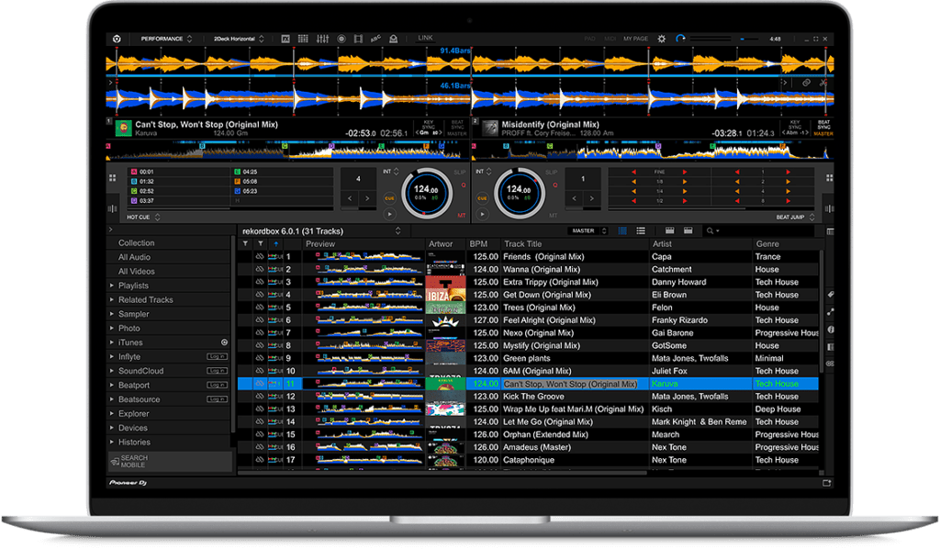Toggle SLIP mode on deck 1
This screenshot has width=940, height=560.
(x=460, y=172)
